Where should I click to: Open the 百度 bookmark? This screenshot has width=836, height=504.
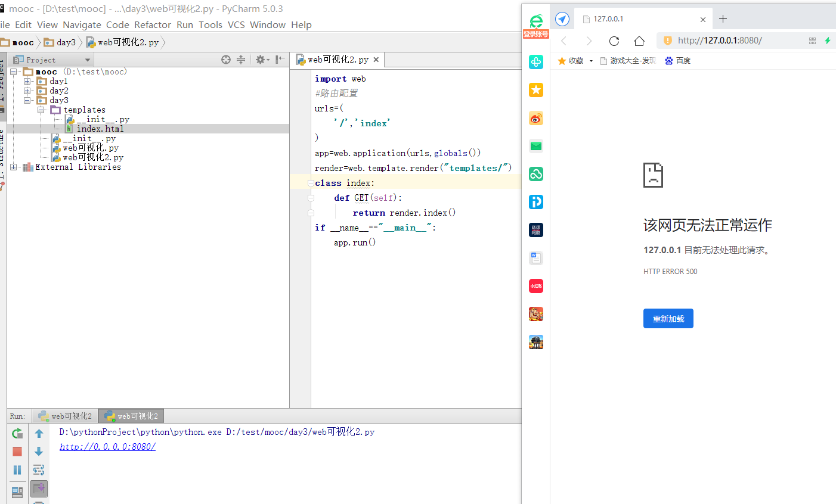click(678, 61)
